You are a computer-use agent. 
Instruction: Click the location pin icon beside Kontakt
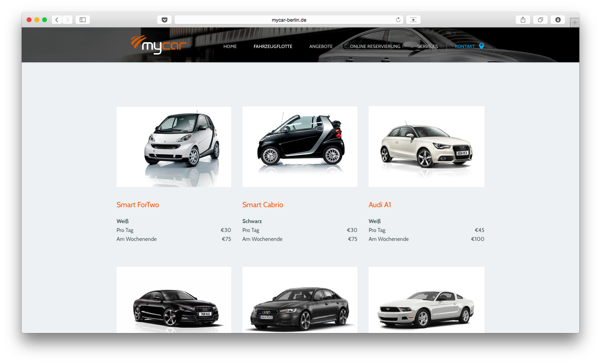click(x=481, y=46)
